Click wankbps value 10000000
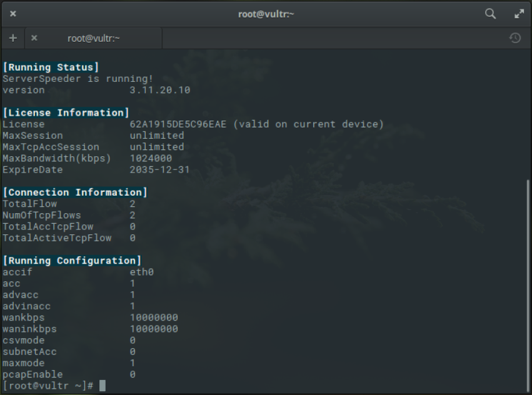The width and height of the screenshot is (532, 395). point(154,317)
